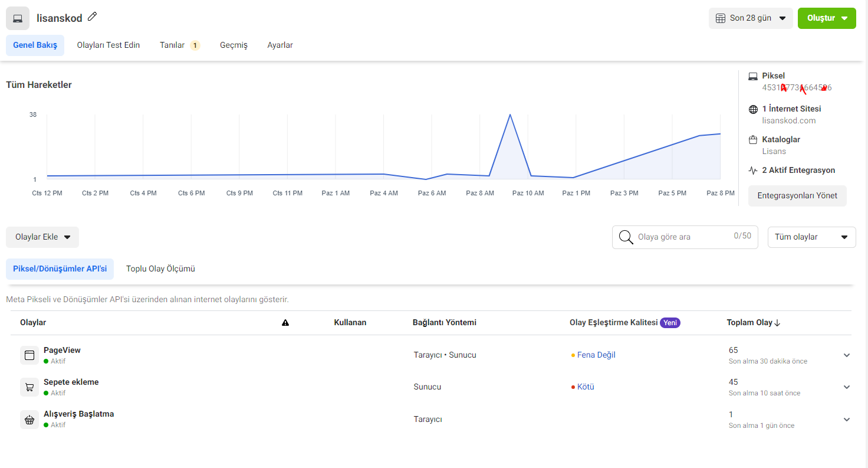The image size is (868, 468).
Task: Open the Son 28 gün date range dropdown
Action: point(751,18)
